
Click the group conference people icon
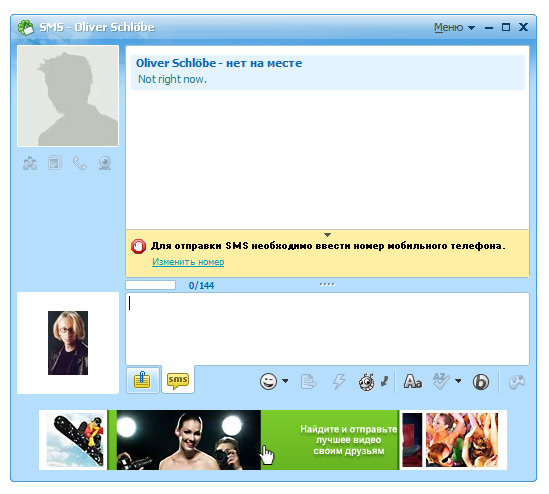[x=30, y=163]
